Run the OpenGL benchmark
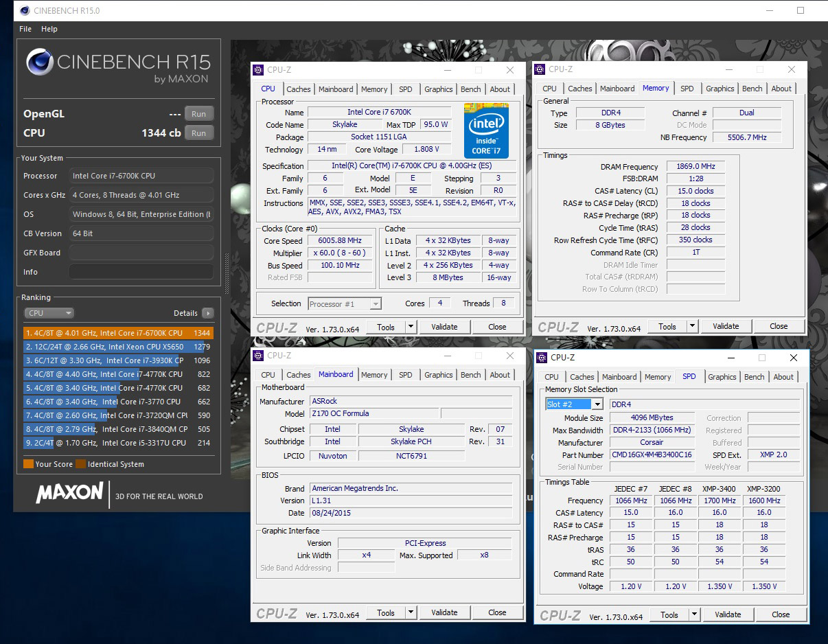Image resolution: width=828 pixels, height=644 pixels. [x=198, y=114]
